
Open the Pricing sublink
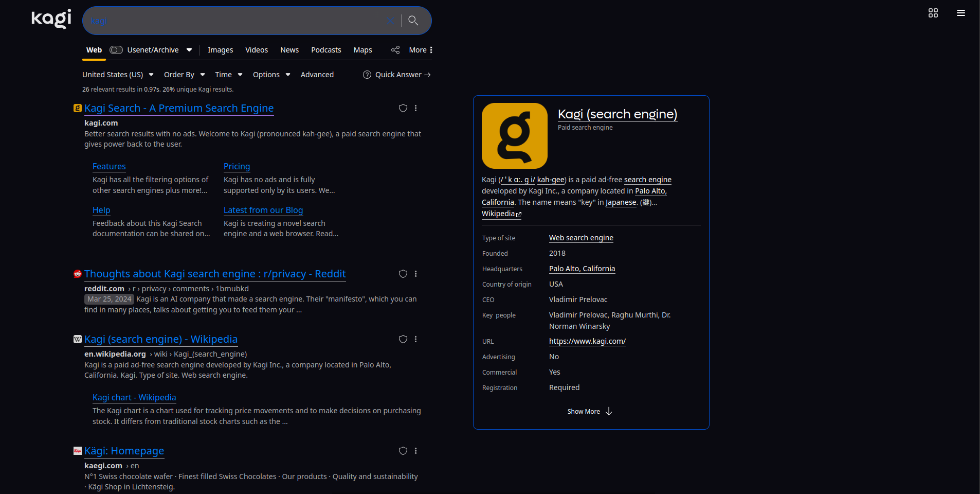(237, 166)
